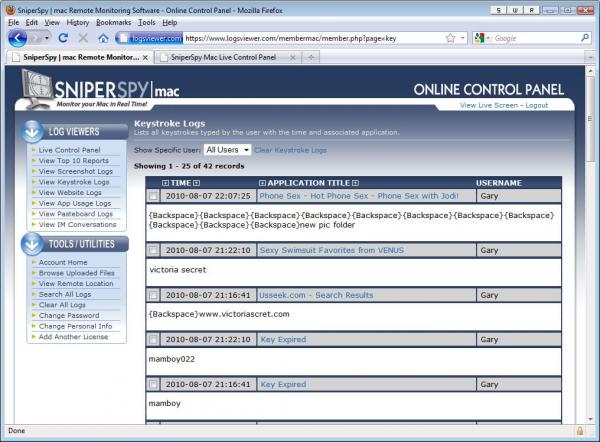Screen dimensions: 600x442
Task: Click the sort icon right of TIME
Action: pos(196,183)
